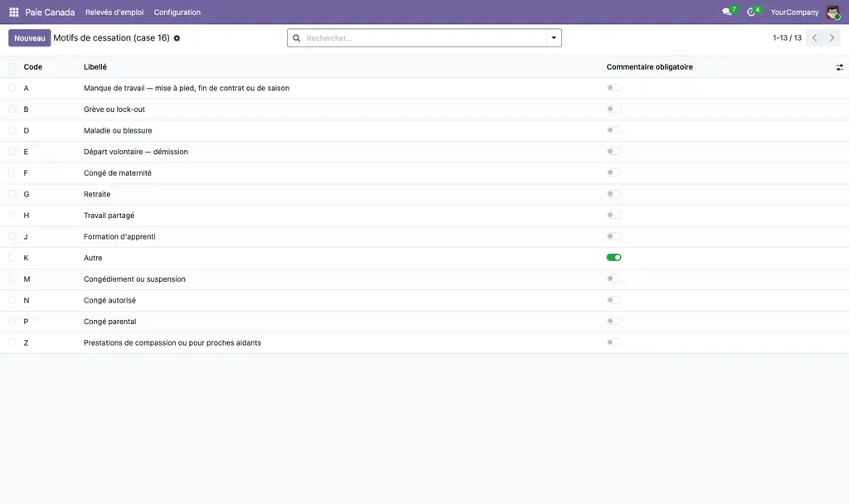Open the Formation d'apprenti row
The height and width of the screenshot is (504, 849).
tap(424, 236)
